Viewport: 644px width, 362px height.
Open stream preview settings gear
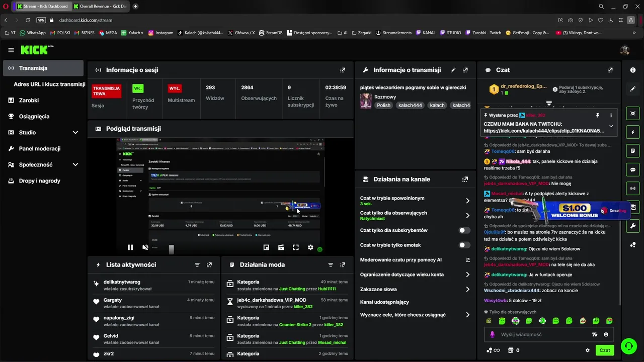pos(310,247)
